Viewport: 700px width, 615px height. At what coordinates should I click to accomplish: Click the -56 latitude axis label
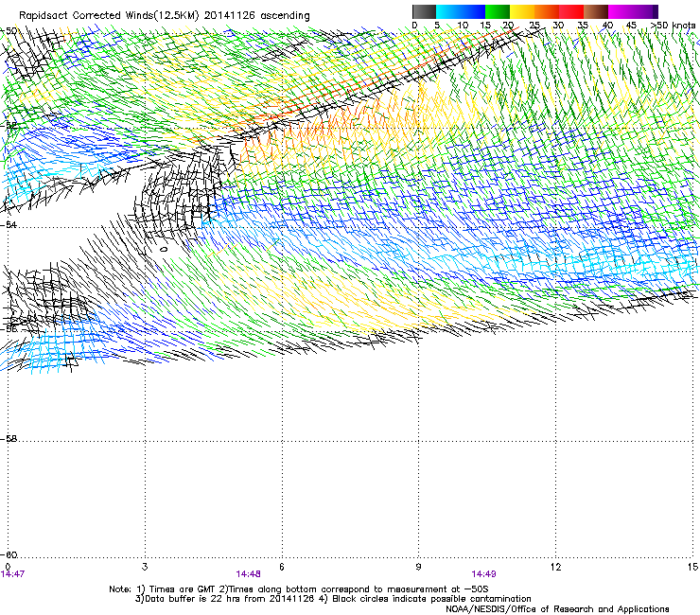click(x=9, y=328)
